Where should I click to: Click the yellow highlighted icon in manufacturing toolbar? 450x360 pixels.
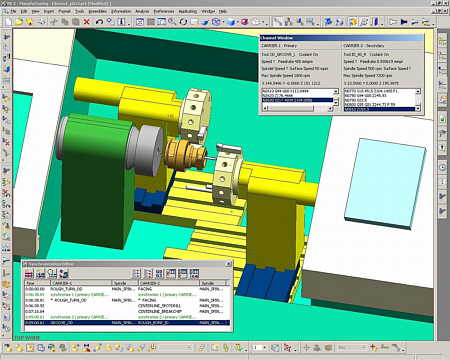(353, 22)
